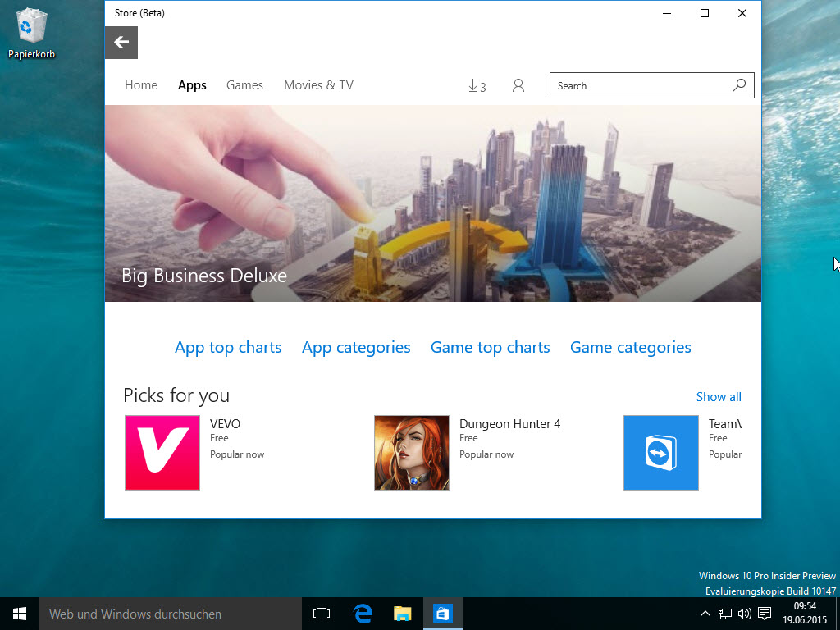Open the App top charts link
Screen dimensions: 840x630
[x=228, y=347]
